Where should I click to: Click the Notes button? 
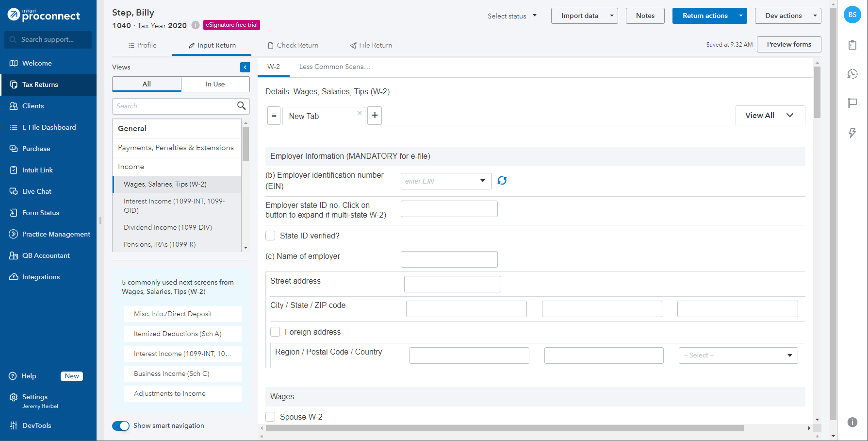tap(645, 16)
